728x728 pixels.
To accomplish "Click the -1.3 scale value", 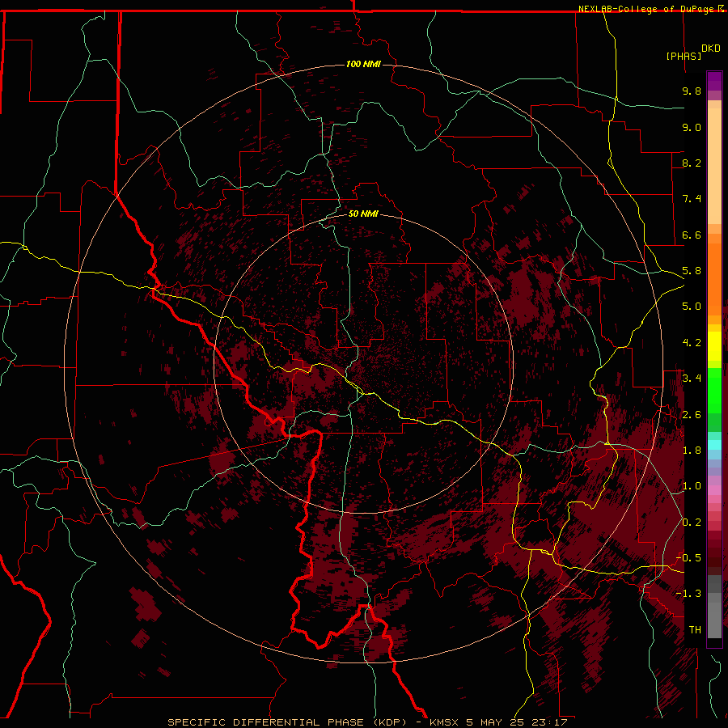I will tap(688, 594).
